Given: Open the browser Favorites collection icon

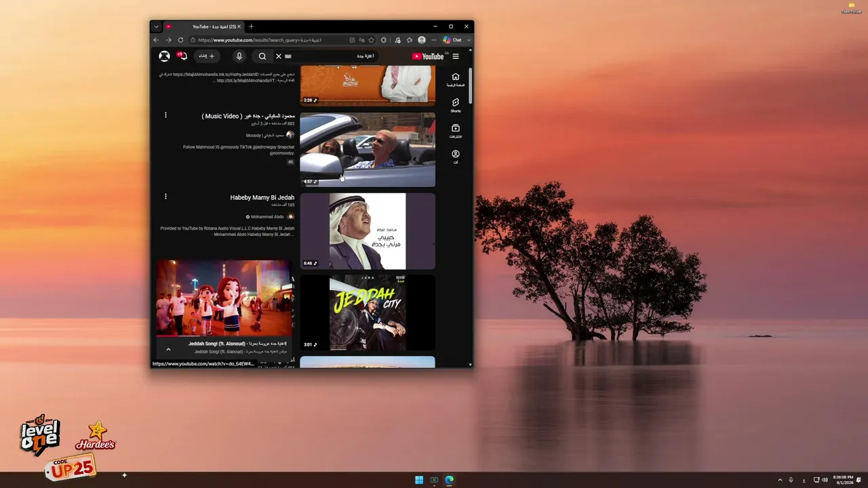Looking at the screenshot, I should (409, 40).
